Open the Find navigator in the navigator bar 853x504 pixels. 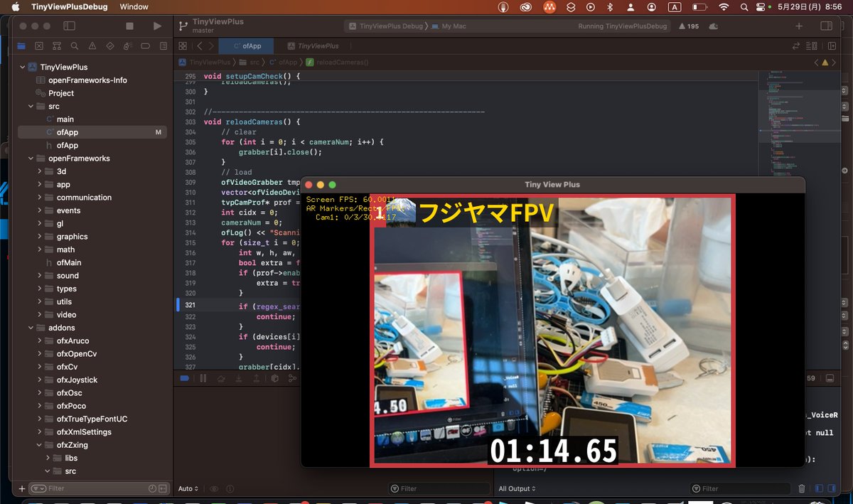(75, 45)
